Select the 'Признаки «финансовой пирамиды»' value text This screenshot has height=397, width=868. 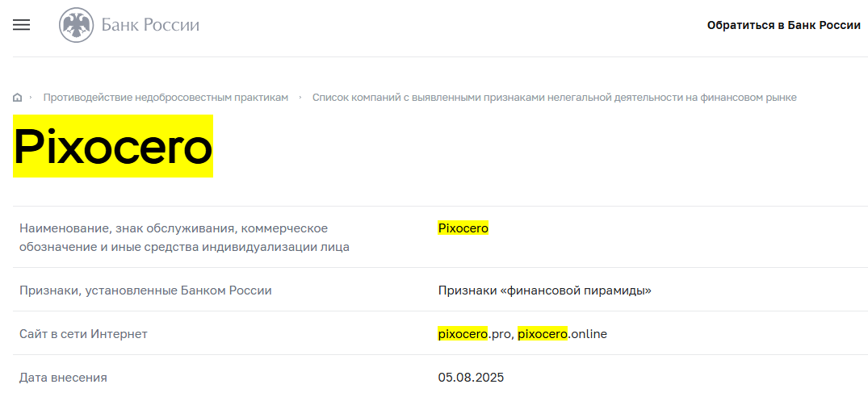coord(545,290)
